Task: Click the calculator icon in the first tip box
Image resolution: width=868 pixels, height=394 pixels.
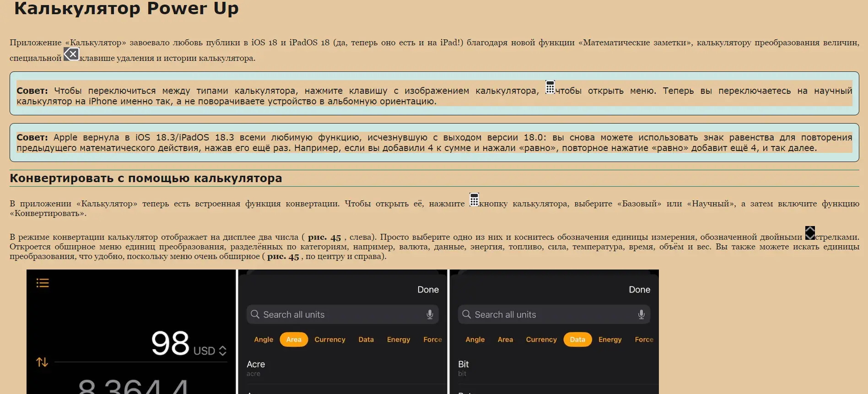Action: tap(550, 87)
